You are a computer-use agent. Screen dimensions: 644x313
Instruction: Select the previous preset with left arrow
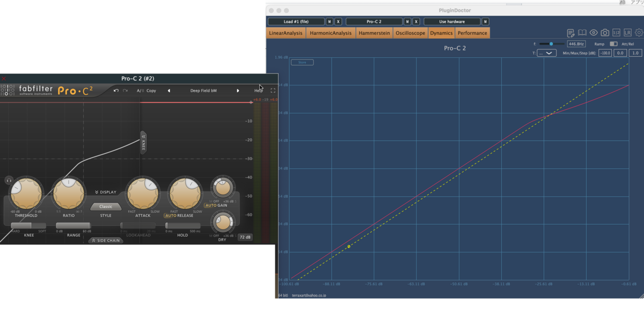(x=169, y=91)
